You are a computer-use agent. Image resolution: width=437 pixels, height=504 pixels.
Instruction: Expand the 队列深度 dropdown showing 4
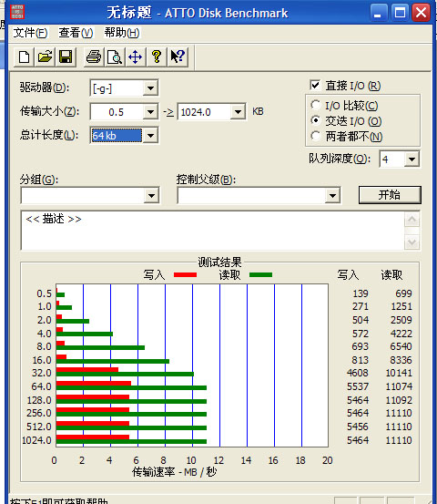click(x=412, y=159)
